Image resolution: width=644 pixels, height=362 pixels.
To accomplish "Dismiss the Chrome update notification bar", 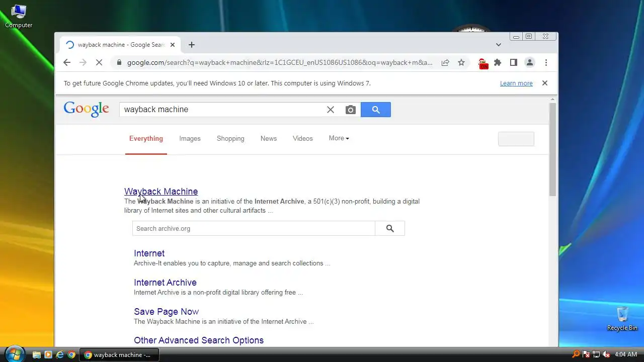I will 545,83.
